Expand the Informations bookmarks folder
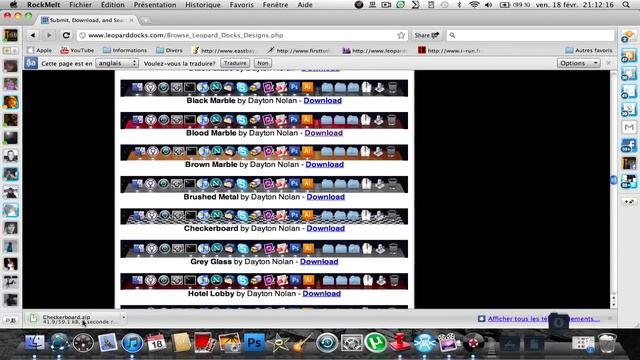Image resolution: width=640 pixels, height=360 pixels. click(125, 50)
